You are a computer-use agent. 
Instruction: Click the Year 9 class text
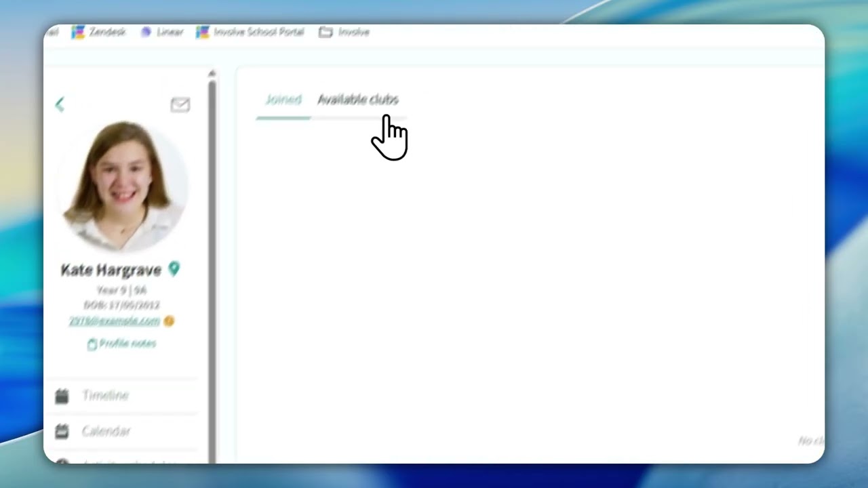click(x=122, y=290)
